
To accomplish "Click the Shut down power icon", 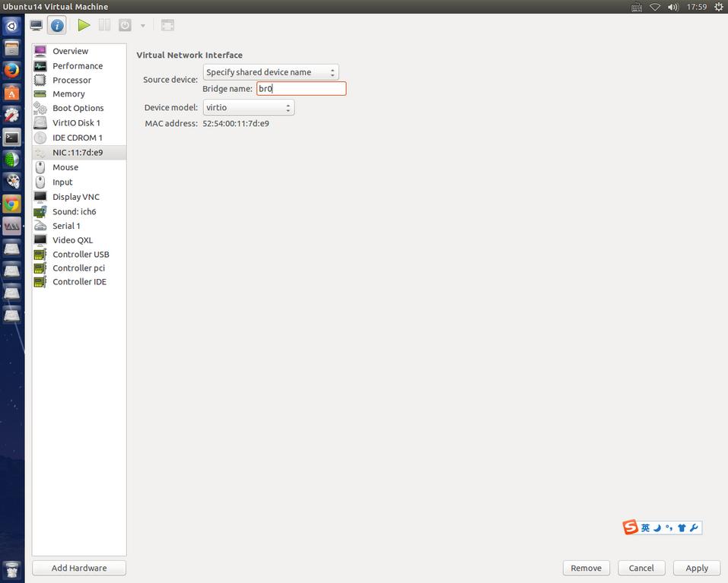I will [x=125, y=25].
